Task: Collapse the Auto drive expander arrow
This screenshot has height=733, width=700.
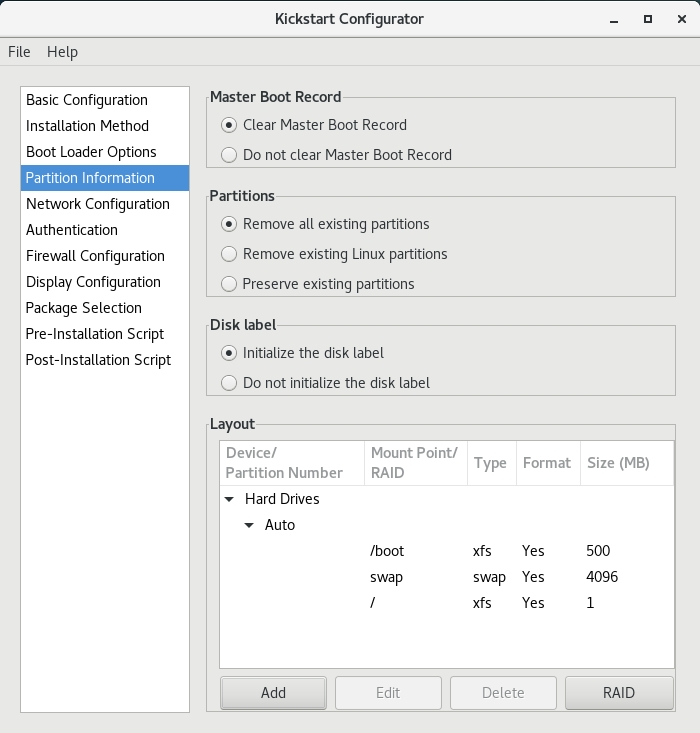Action: [x=250, y=525]
